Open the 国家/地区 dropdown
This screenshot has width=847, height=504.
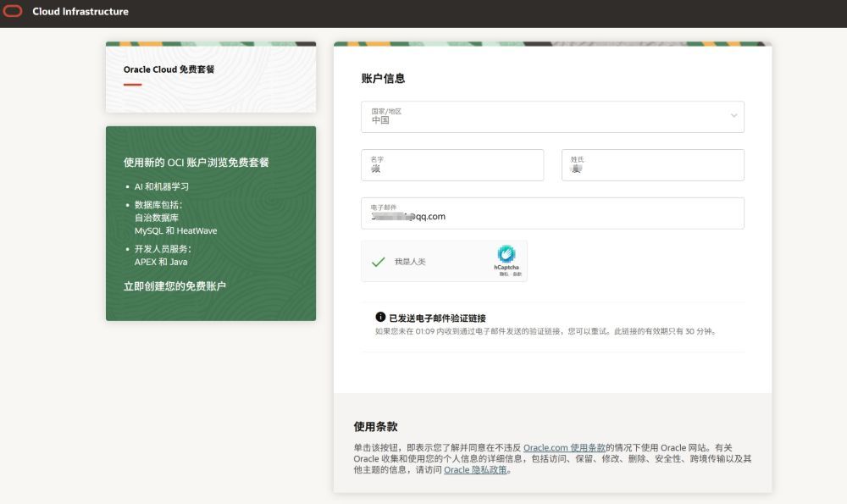[x=552, y=117]
